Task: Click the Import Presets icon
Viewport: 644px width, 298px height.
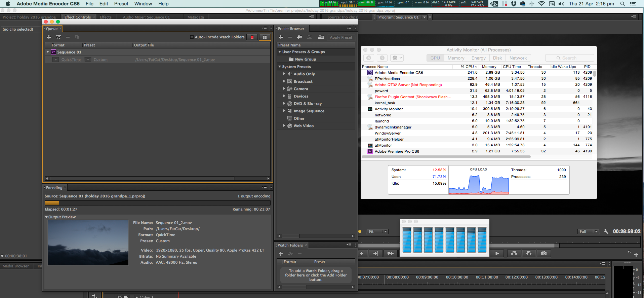Action: [x=321, y=37]
